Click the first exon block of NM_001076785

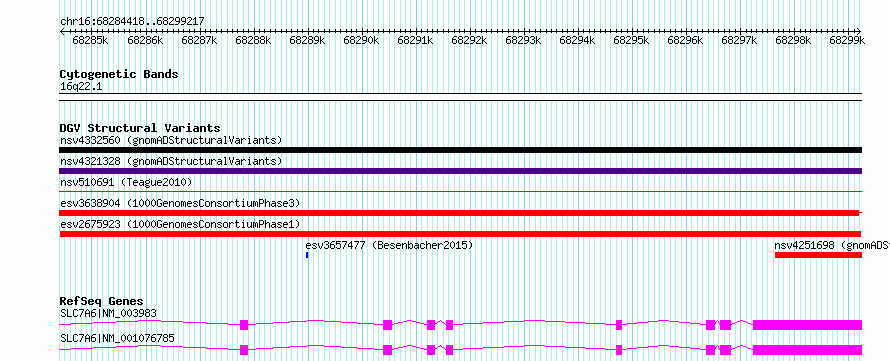click(244, 350)
